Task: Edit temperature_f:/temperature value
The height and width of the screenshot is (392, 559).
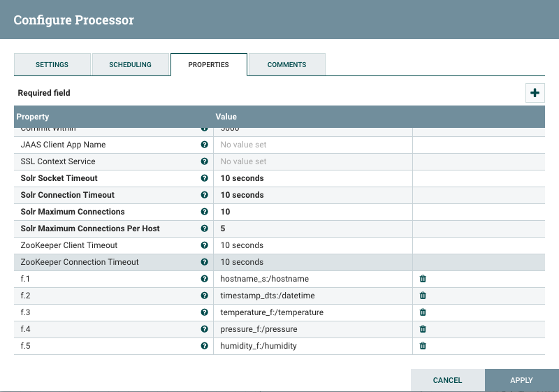Action: 313,312
